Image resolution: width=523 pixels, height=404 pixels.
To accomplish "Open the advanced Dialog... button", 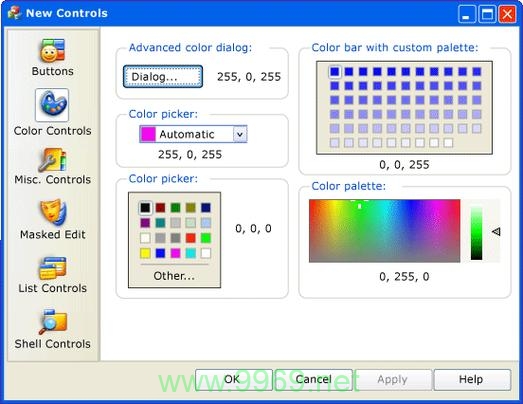I will (163, 77).
